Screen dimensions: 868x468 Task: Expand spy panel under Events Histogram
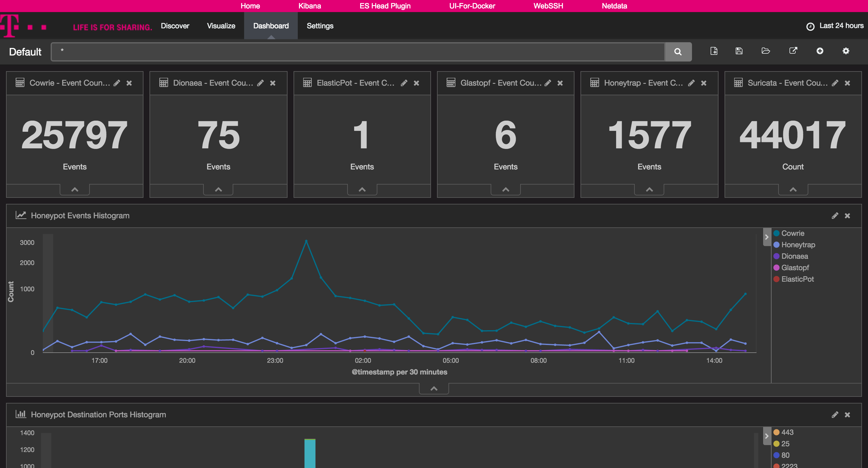434,388
